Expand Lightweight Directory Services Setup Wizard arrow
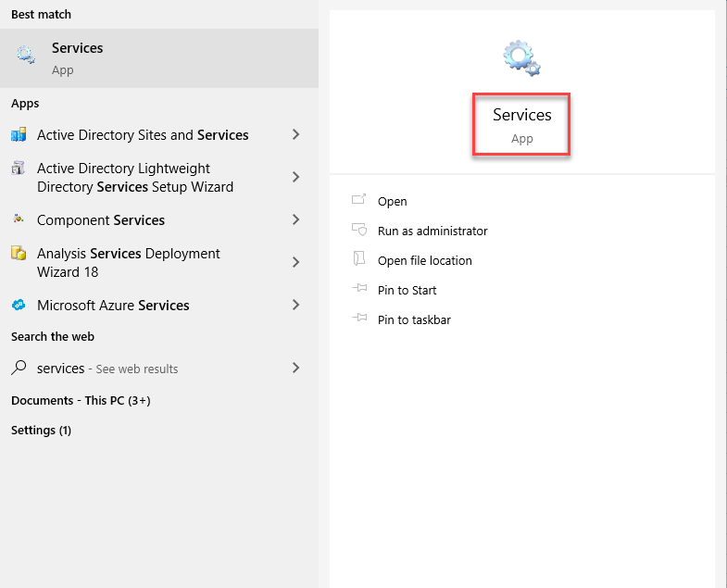 point(295,177)
